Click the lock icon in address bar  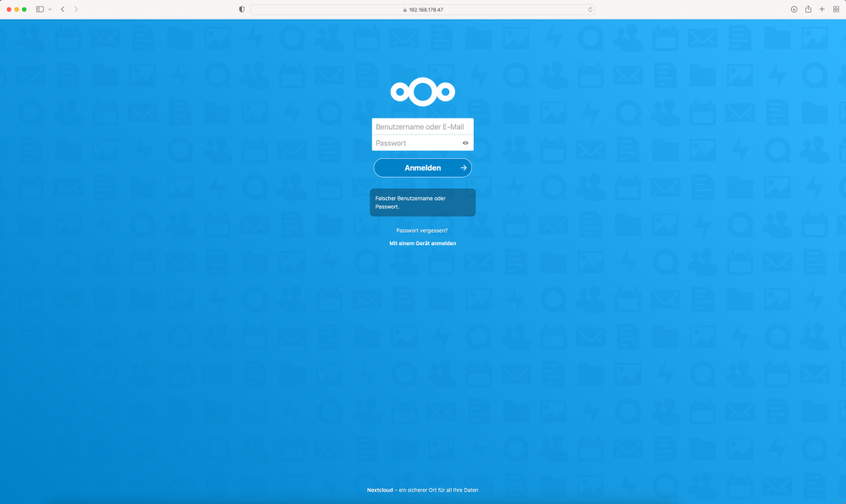(x=404, y=9)
